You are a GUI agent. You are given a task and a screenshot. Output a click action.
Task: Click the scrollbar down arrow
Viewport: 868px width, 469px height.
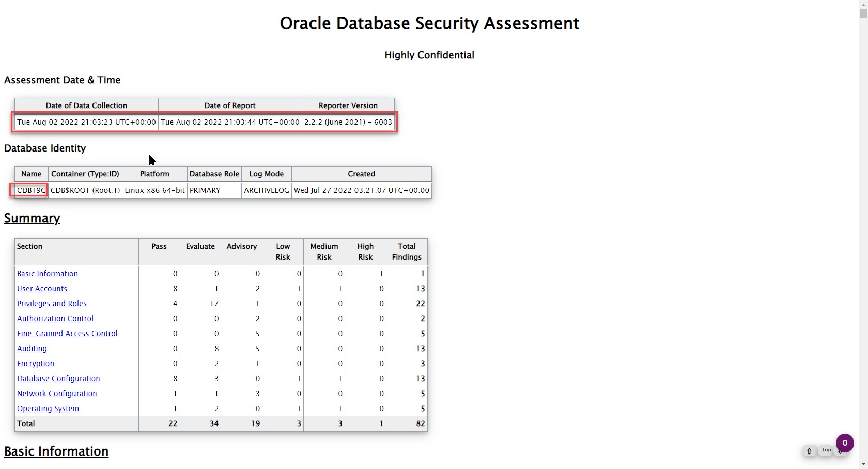click(863, 465)
